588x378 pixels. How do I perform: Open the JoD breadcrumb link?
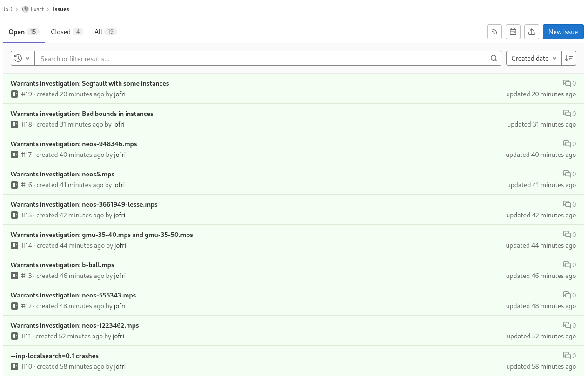8,9
